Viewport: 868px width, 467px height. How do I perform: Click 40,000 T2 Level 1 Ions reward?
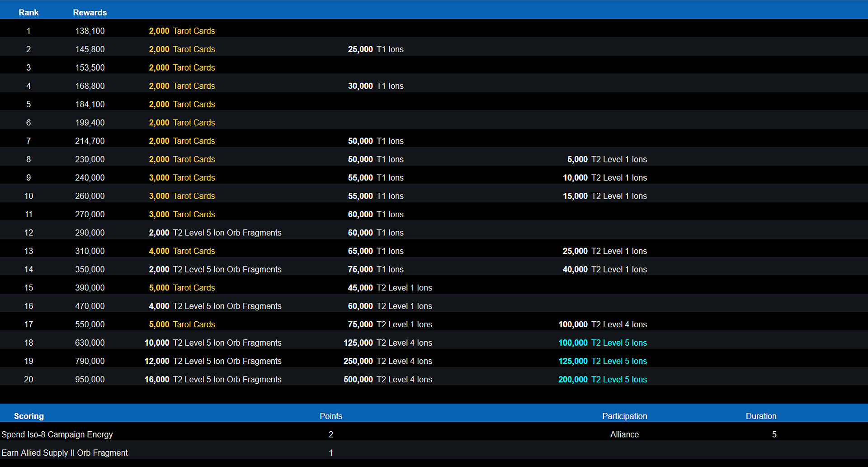pyautogui.click(x=605, y=269)
